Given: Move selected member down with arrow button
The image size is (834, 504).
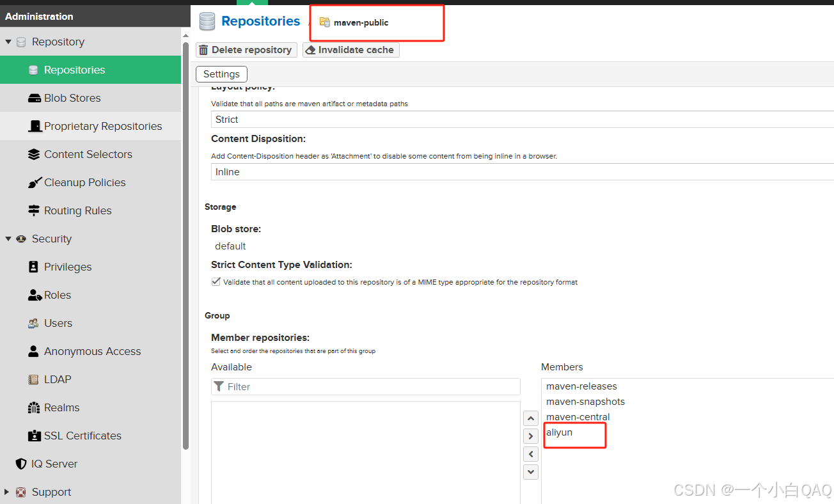Looking at the screenshot, I should click(531, 472).
